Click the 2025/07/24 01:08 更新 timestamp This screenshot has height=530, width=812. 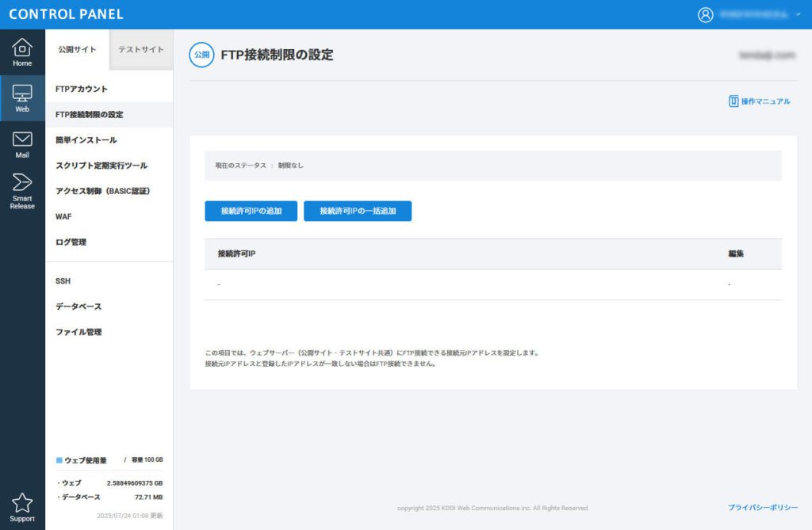point(130,516)
